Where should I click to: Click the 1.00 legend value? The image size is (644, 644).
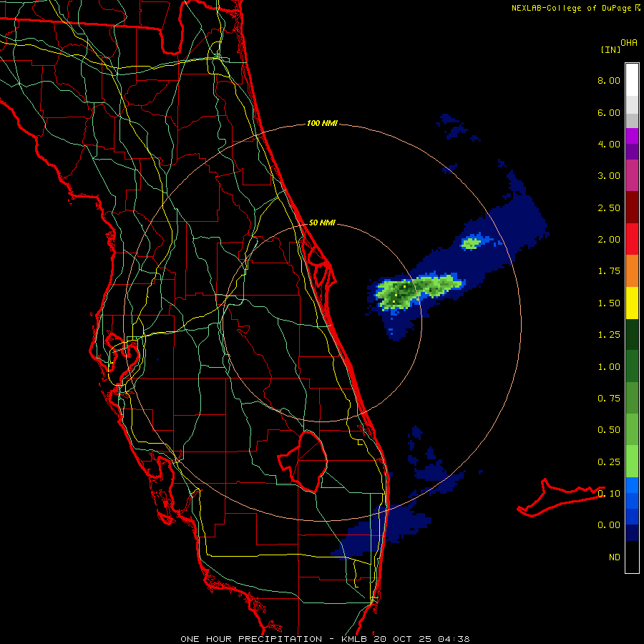609,367
